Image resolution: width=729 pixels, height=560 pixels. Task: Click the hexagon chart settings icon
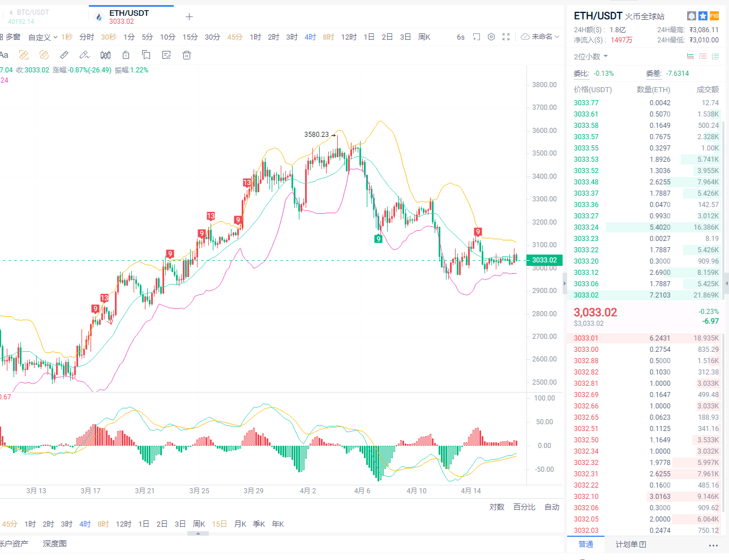(491, 37)
